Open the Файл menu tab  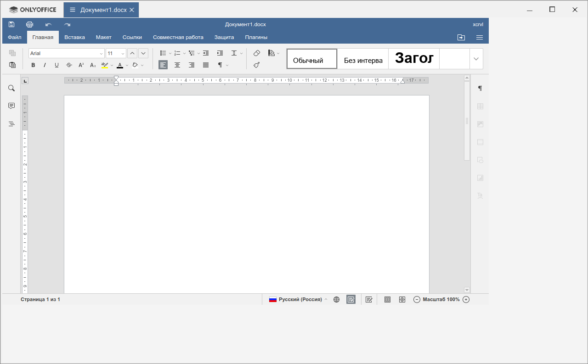15,37
